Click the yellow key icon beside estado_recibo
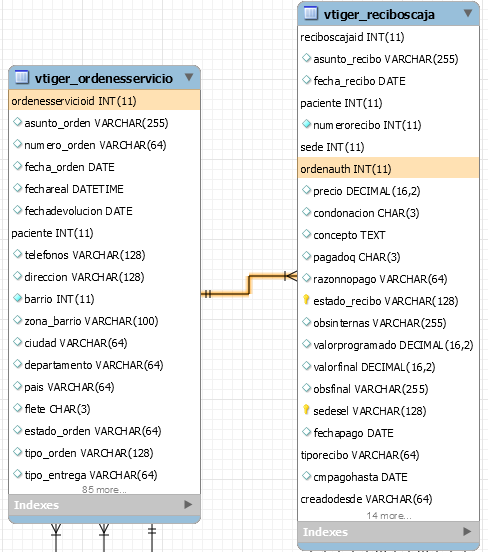This screenshot has width=488, height=552. point(306,300)
